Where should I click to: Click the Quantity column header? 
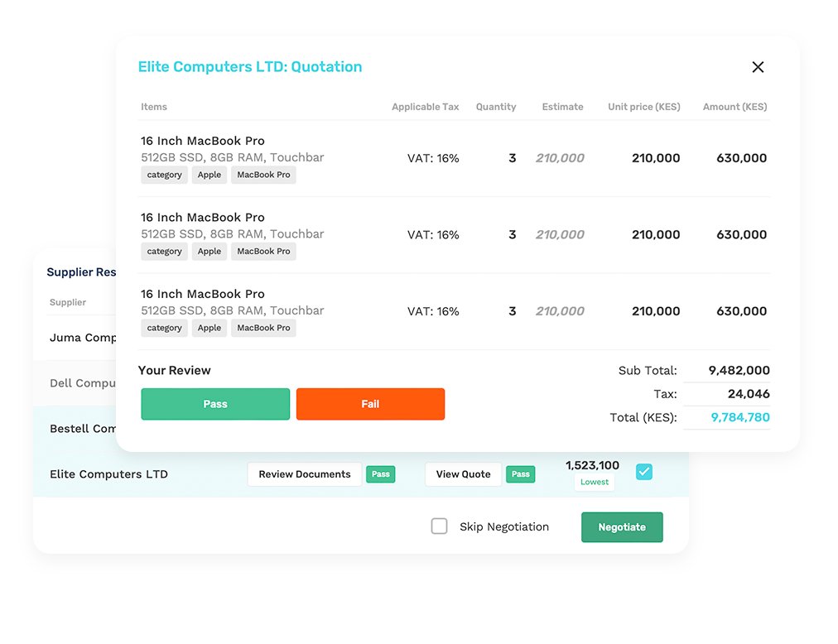(x=496, y=107)
